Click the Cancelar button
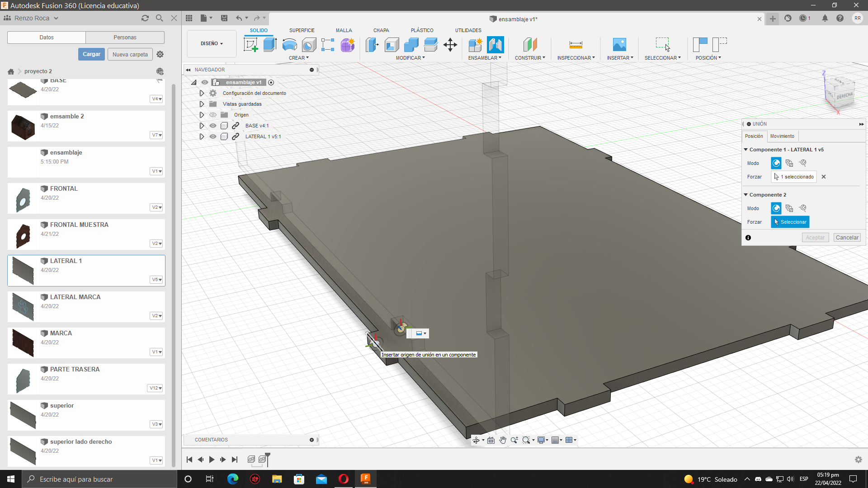 tap(847, 238)
